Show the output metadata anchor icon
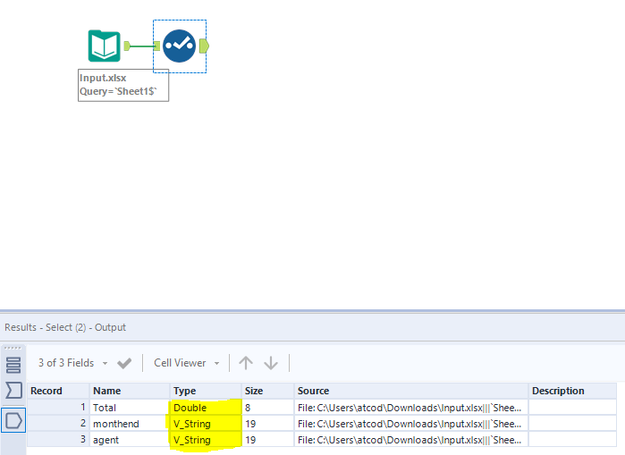 (x=14, y=420)
